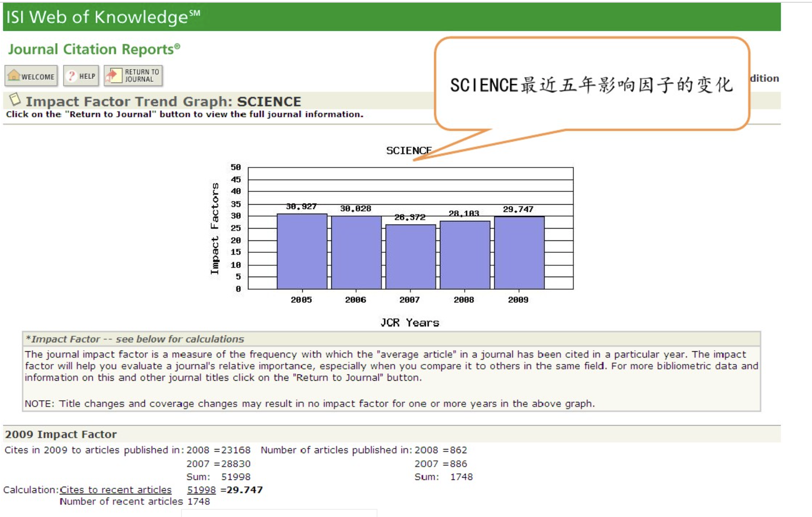Select the 2007 x-axis year label
The image size is (812, 517).
coord(410,300)
